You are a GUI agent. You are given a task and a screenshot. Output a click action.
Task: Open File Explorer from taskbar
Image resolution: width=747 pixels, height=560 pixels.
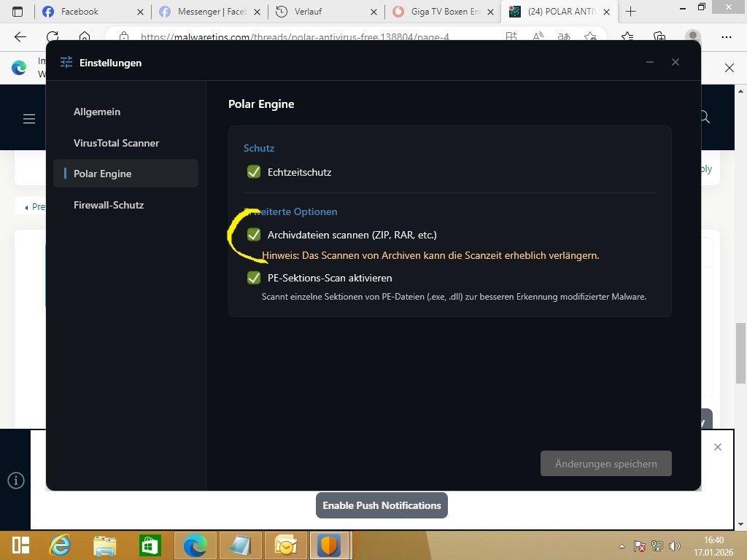pyautogui.click(x=105, y=545)
